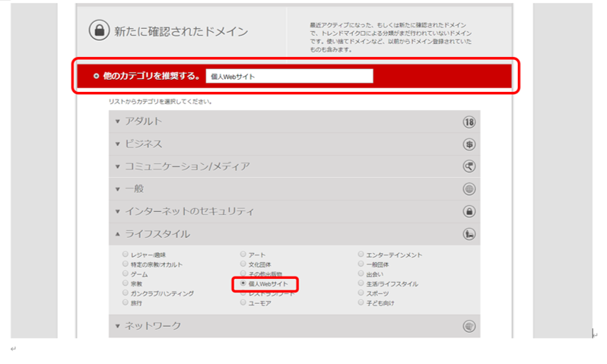Viewport: 607px width, 364px height.
Task: Click the person icon on ライフスタイル row
Action: click(x=469, y=234)
